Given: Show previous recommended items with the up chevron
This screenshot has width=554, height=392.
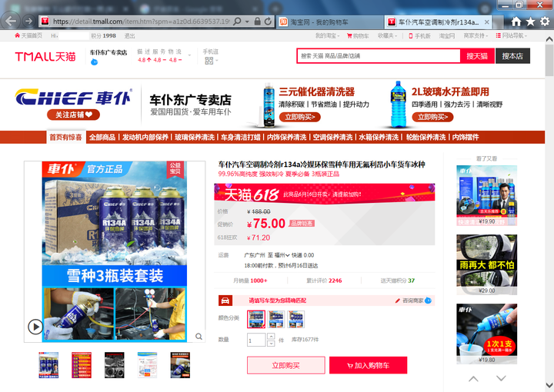Looking at the screenshot, I should (473, 379).
